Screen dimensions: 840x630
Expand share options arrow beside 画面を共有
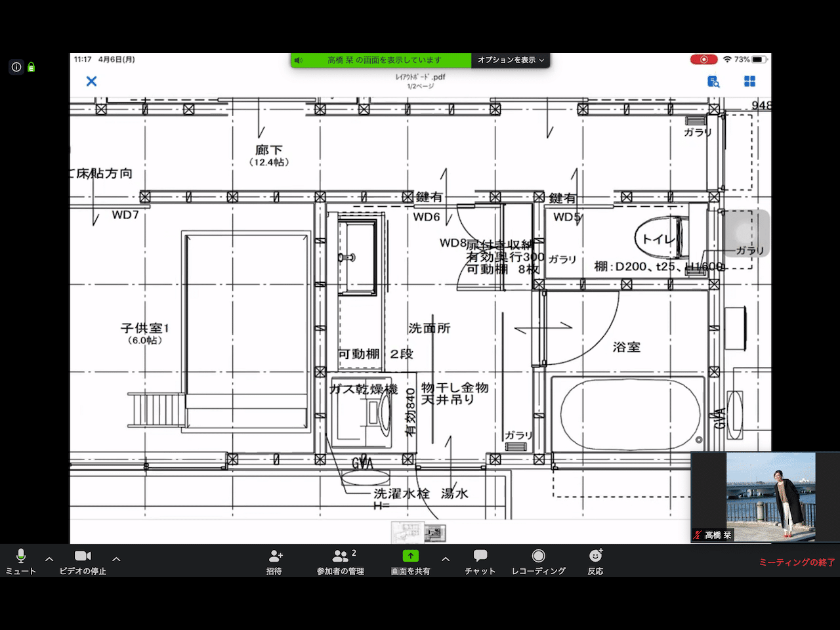tap(446, 559)
